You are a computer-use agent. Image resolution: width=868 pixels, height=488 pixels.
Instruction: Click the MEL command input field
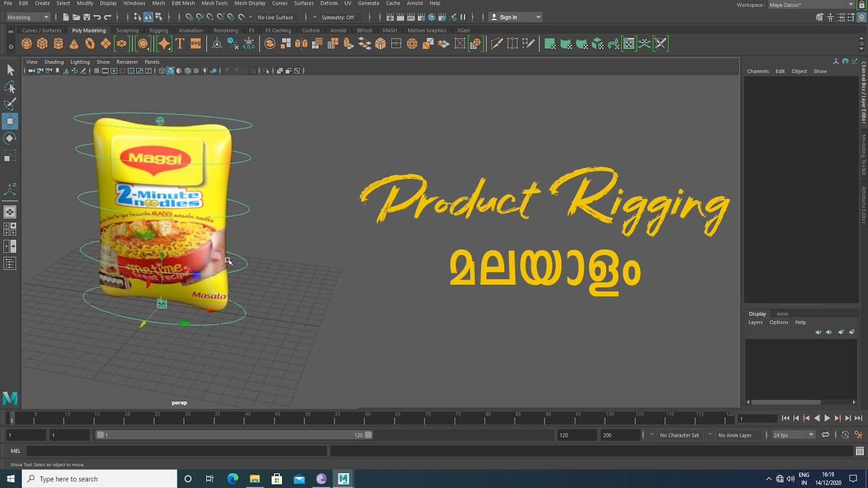(176, 451)
